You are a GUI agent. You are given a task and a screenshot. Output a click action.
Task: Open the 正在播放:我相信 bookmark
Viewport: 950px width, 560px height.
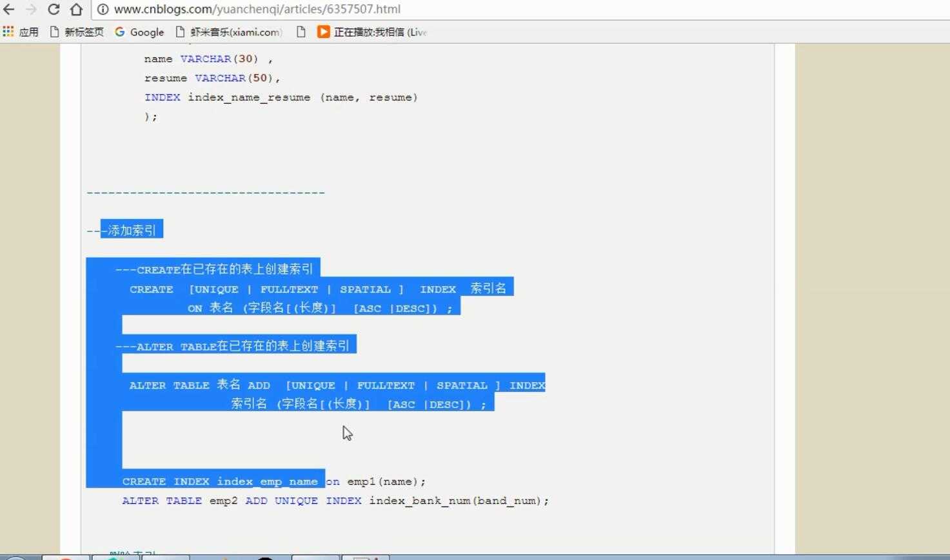[x=372, y=32]
